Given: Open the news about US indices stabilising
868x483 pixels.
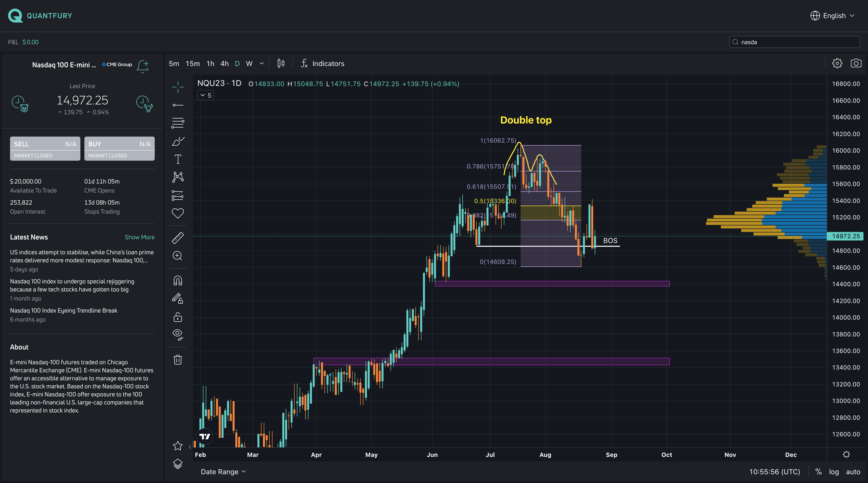Looking at the screenshot, I should pos(82,256).
